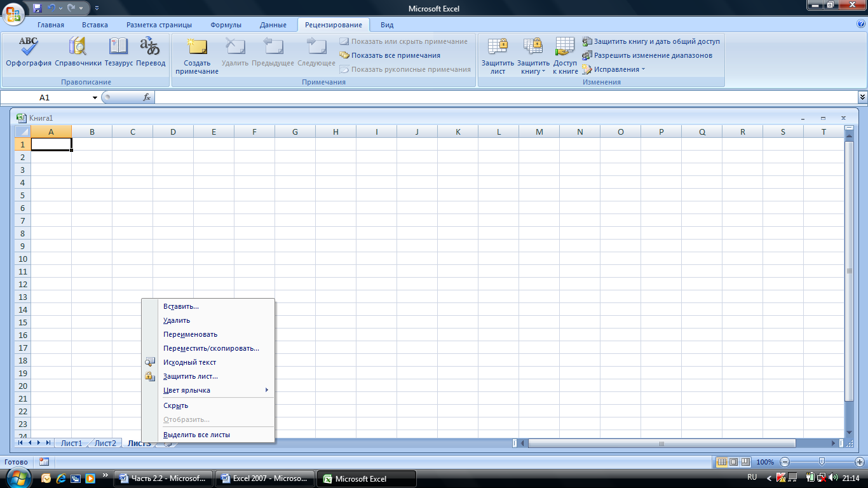Screen dimensions: 868x488
Task: Click the Undo arrow in quick access toolbar
Action: point(52,8)
